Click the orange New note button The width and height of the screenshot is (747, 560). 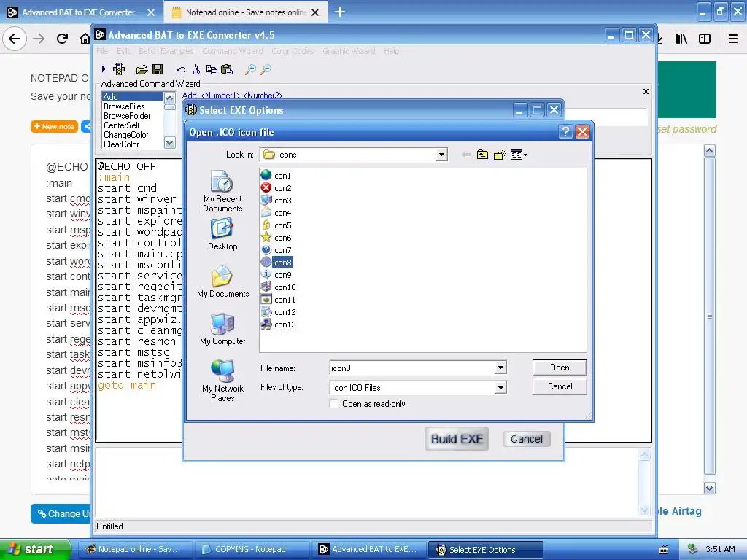[x=54, y=127]
